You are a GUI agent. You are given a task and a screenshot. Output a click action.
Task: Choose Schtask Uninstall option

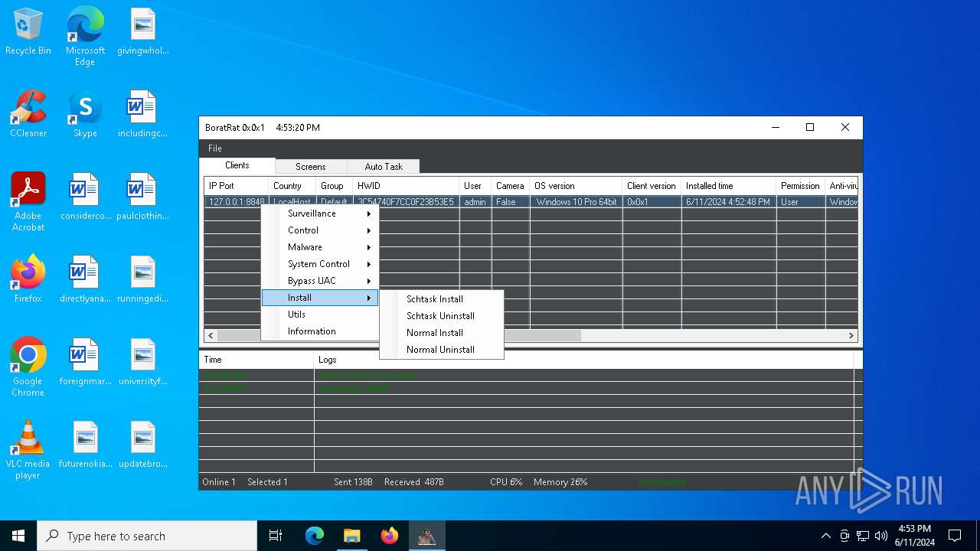442,316
